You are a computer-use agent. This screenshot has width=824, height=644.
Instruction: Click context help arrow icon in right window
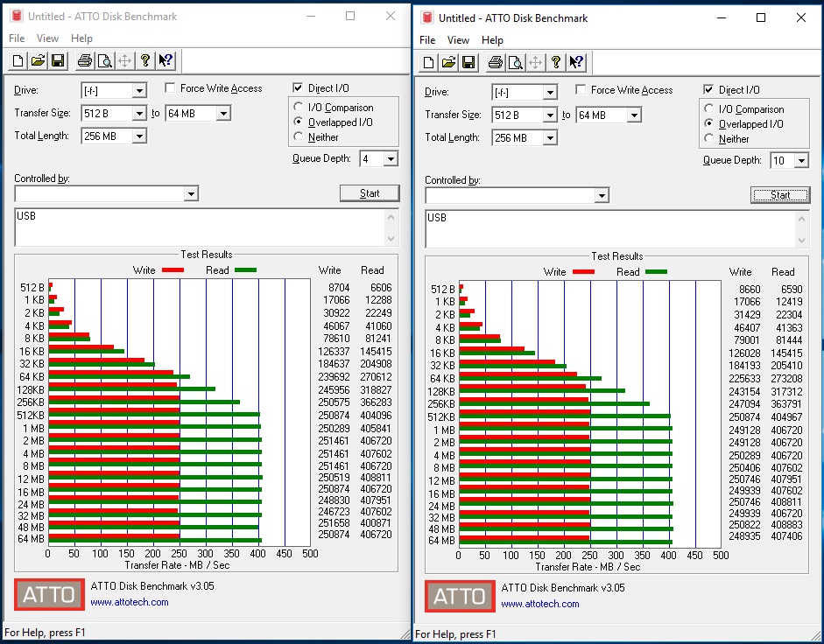click(x=576, y=62)
